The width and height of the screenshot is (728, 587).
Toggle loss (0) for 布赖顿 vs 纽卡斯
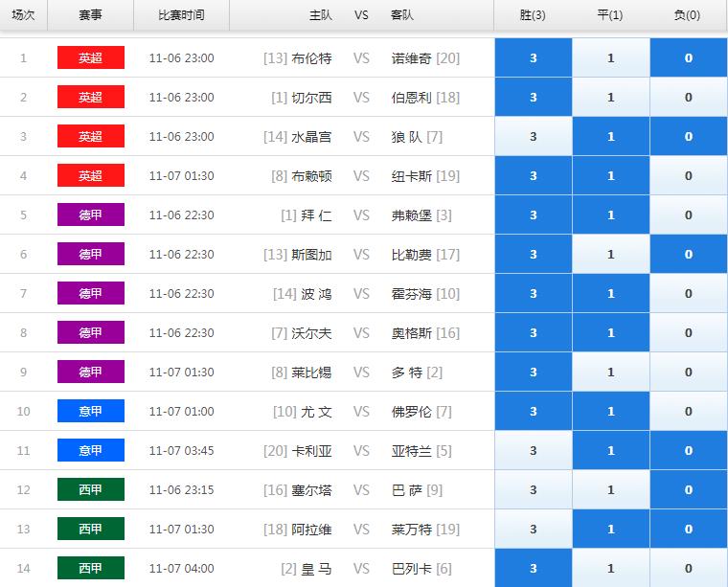coord(689,175)
